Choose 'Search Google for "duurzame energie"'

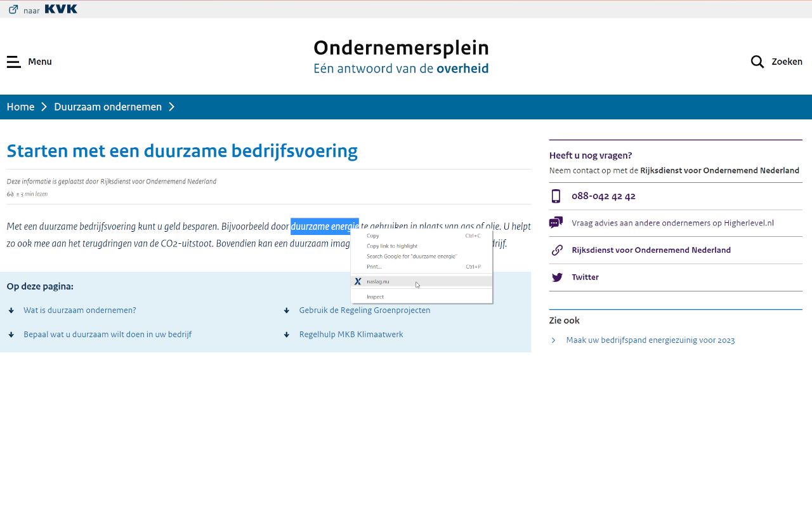click(x=421, y=256)
